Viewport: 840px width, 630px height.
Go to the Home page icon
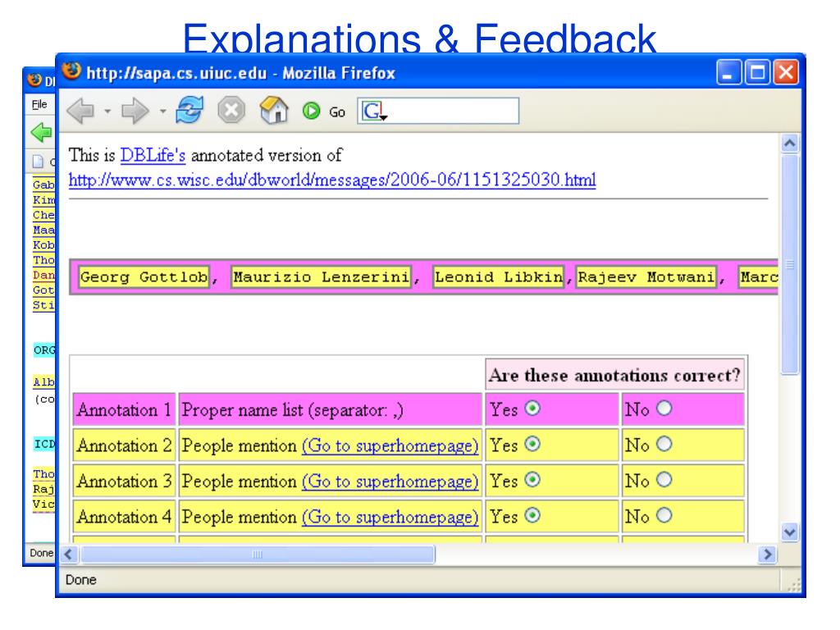pos(272,111)
